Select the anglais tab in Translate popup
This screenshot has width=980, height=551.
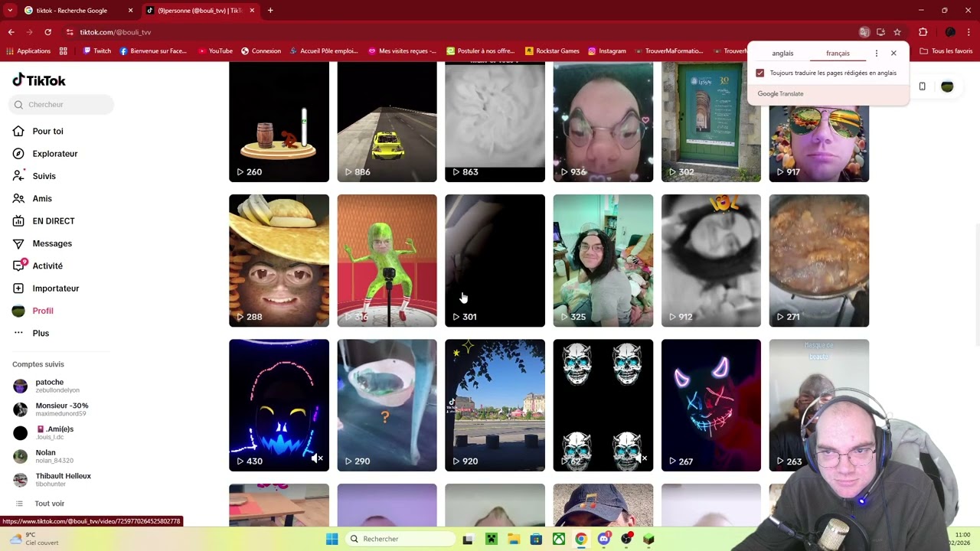(x=782, y=54)
